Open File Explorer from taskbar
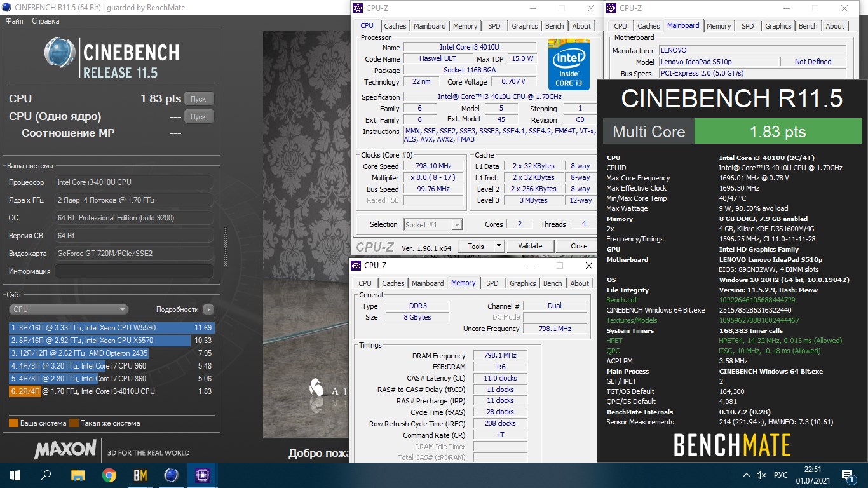 point(78,475)
